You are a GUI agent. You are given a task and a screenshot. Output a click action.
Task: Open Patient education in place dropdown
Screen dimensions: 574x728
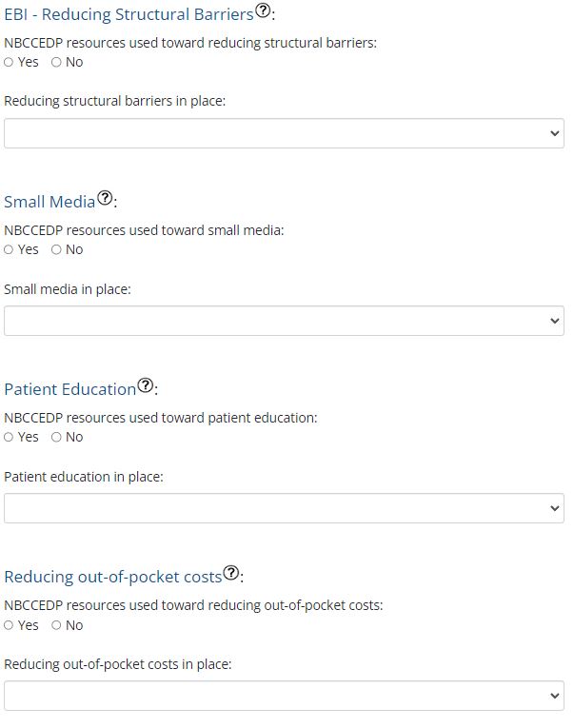coord(284,508)
